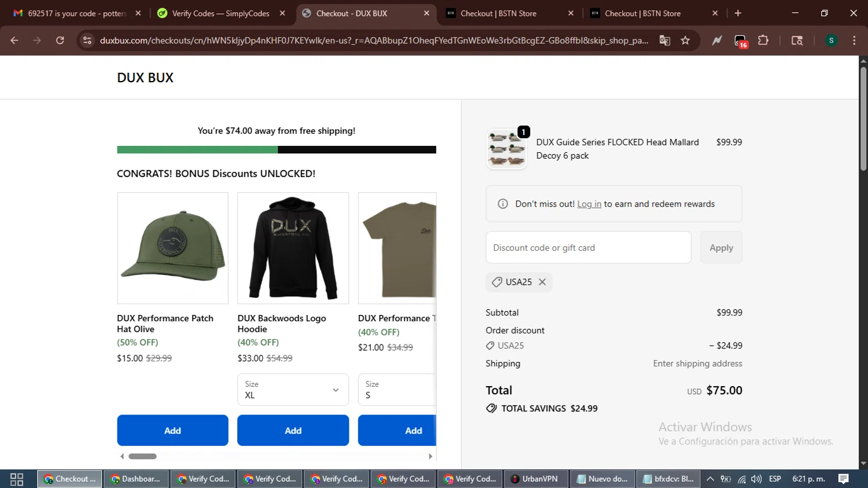Go forward with the browser forward arrow

tap(37, 41)
